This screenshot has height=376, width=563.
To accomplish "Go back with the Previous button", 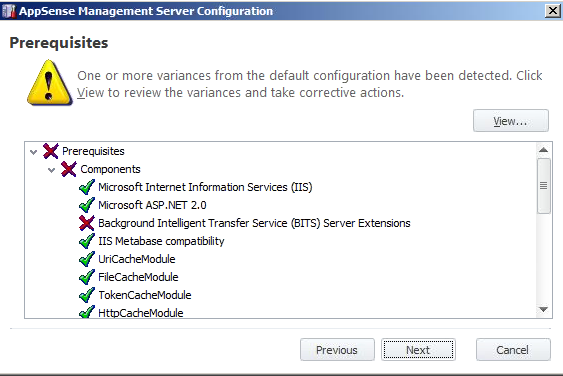I will point(337,349).
